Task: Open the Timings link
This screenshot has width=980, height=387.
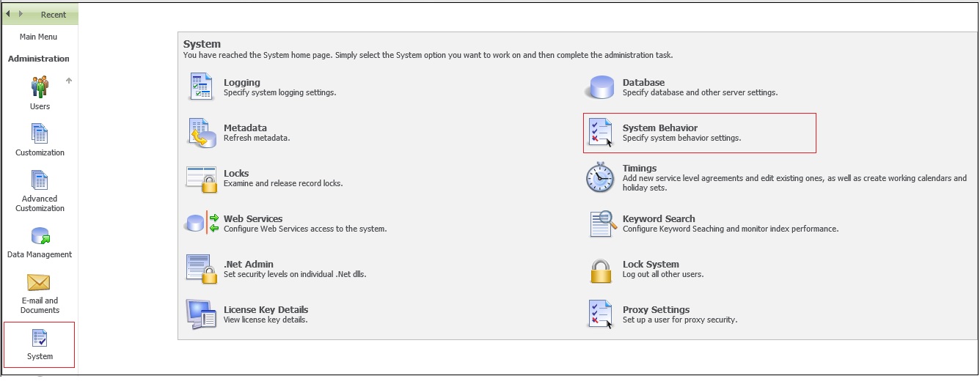Action: click(640, 169)
